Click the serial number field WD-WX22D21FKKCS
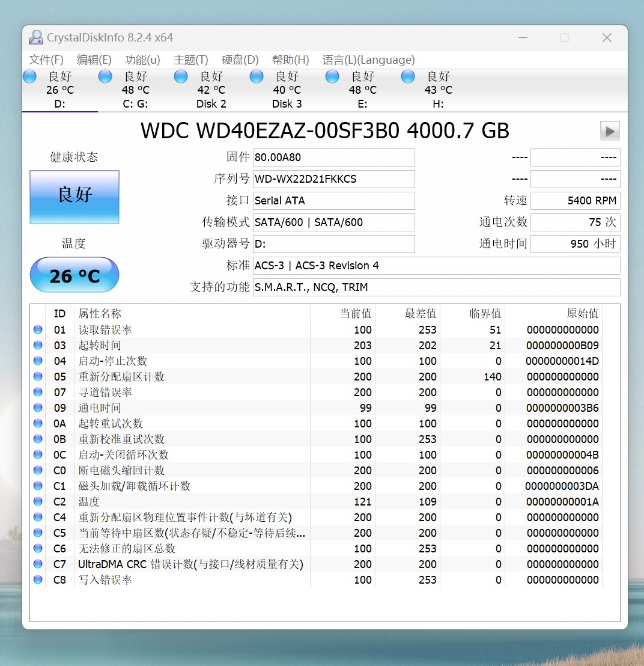Viewport: 644px width, 666px height. click(333, 179)
